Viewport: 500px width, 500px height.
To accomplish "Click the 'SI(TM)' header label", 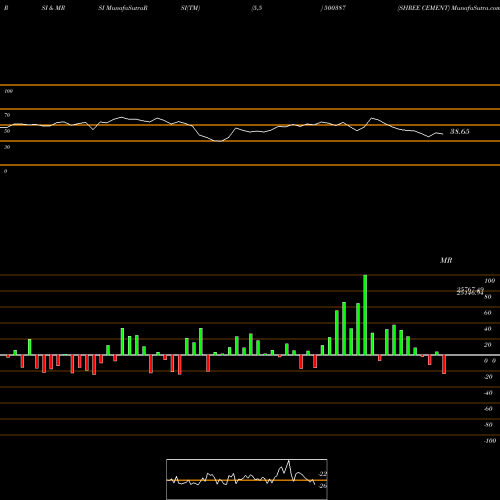I will (x=190, y=8).
